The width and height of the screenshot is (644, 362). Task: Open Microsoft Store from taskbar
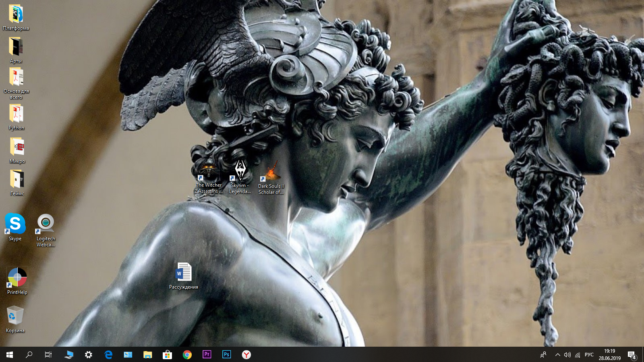coord(168,355)
